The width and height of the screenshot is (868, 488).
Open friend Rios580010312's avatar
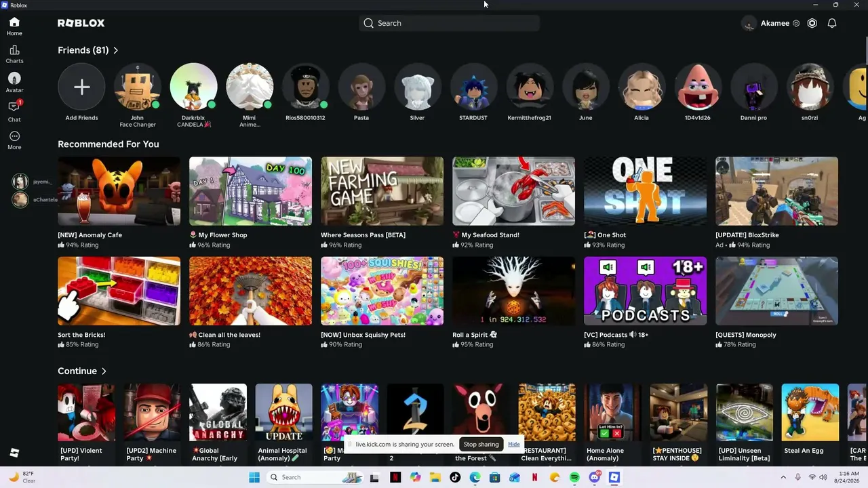coord(305,87)
